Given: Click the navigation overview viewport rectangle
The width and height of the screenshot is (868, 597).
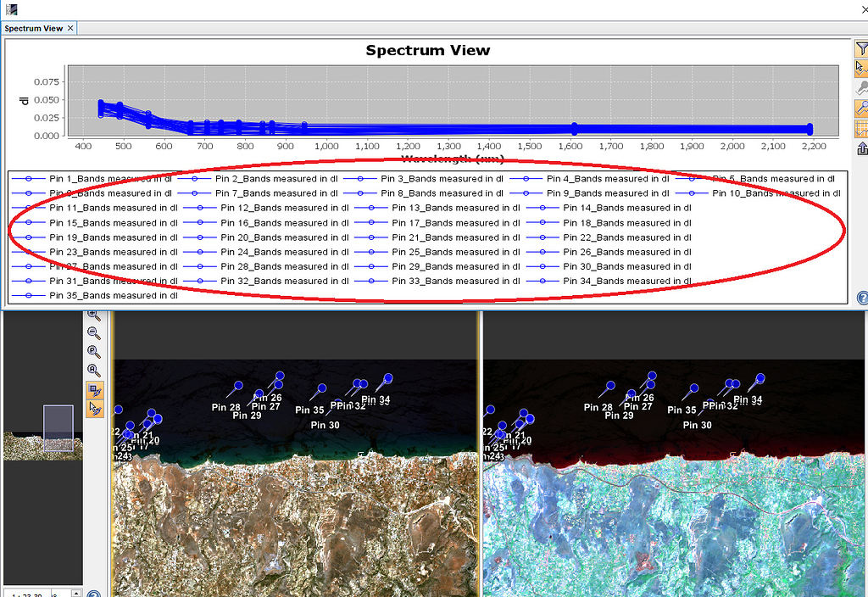Looking at the screenshot, I should (x=58, y=427).
